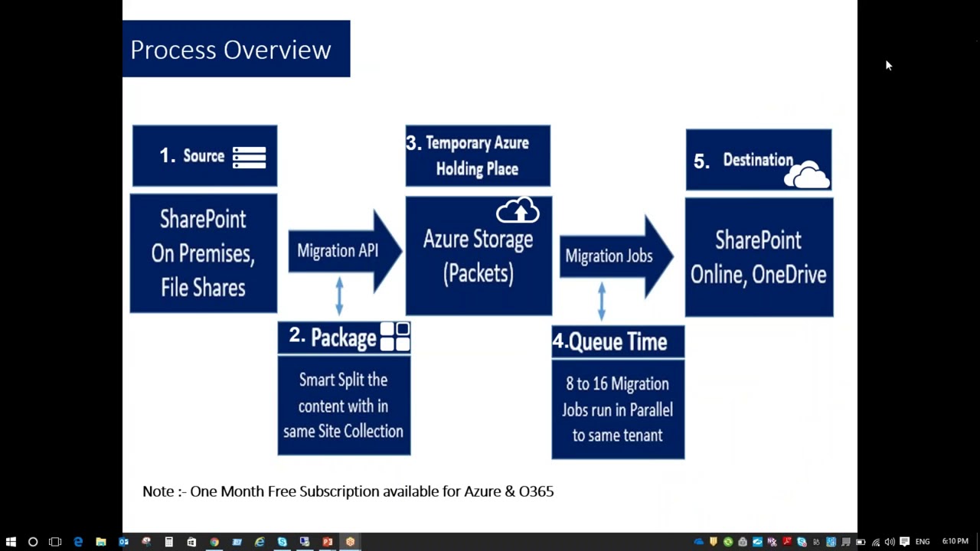This screenshot has height=551, width=980.
Task: Open File Explorer from the taskbar
Action: 100,542
